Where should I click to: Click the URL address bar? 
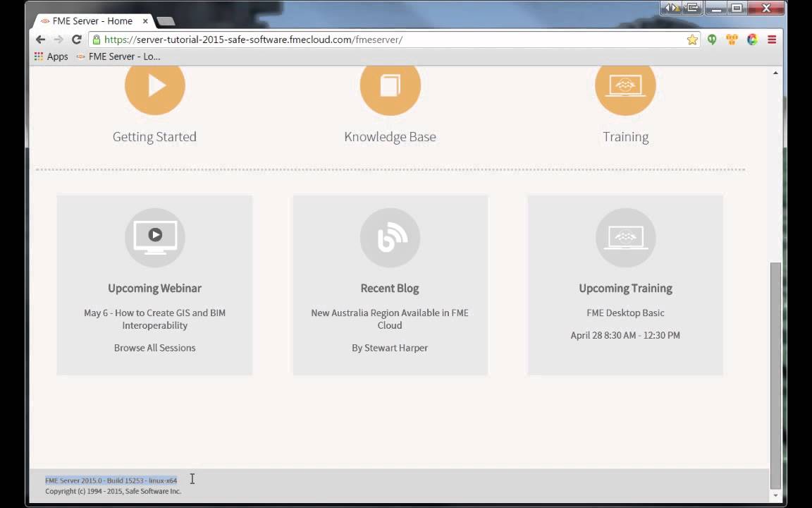pos(393,40)
